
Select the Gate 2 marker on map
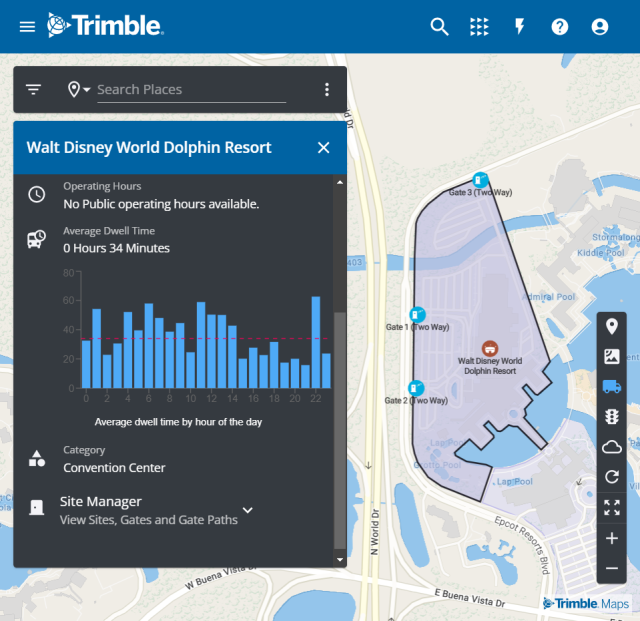coord(416,388)
